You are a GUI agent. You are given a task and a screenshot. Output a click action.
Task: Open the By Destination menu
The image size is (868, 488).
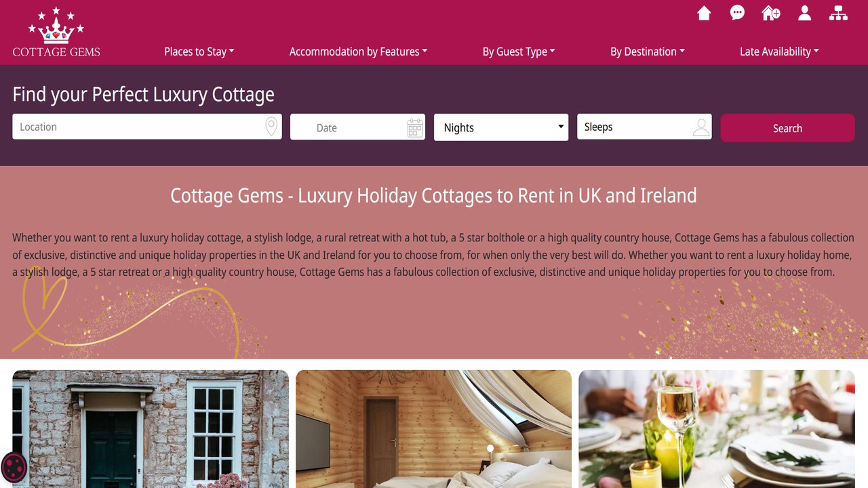click(648, 52)
